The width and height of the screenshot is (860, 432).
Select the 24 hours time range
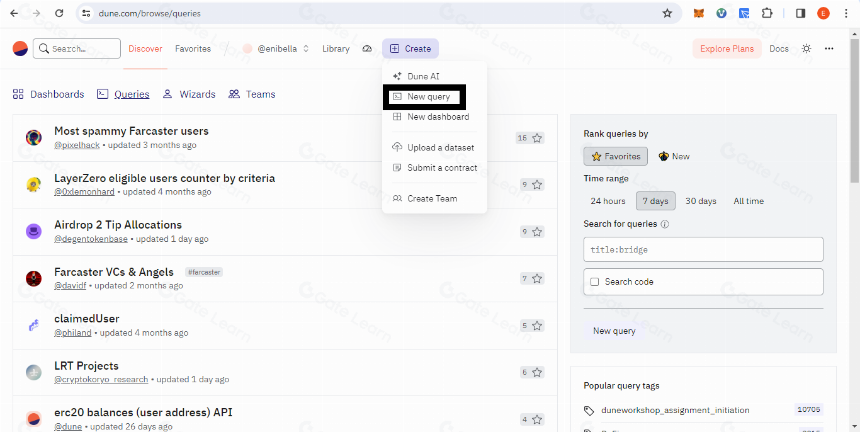[608, 201]
